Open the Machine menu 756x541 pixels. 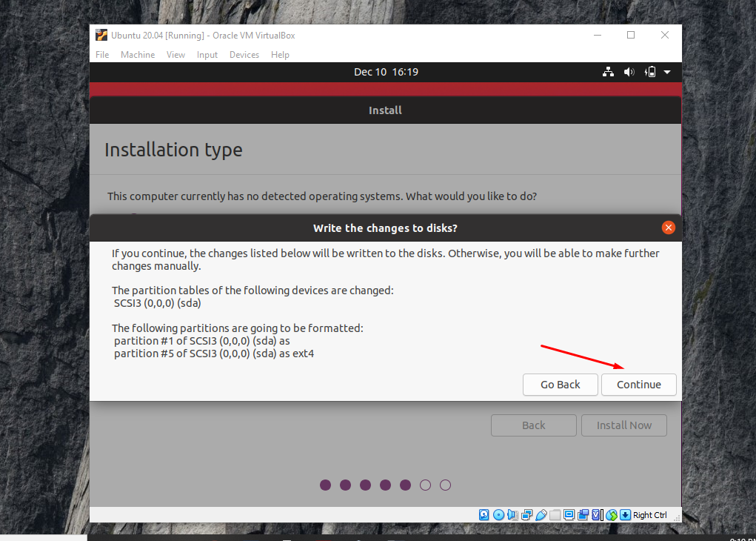pos(138,55)
